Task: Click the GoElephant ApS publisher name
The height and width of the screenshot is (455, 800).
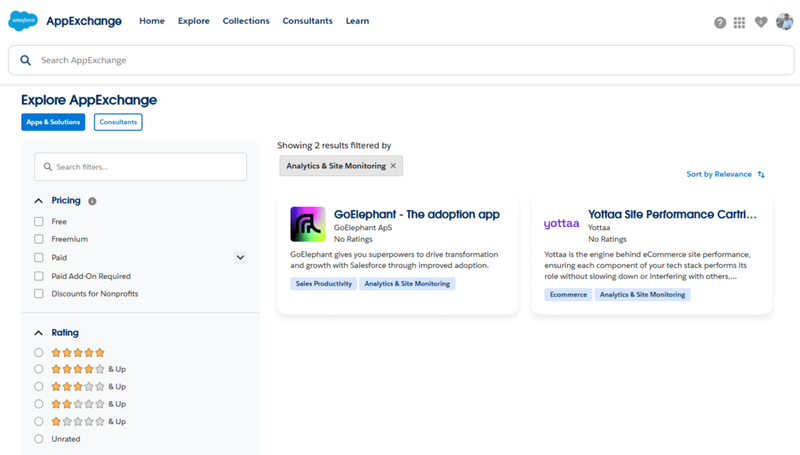Action: click(363, 228)
